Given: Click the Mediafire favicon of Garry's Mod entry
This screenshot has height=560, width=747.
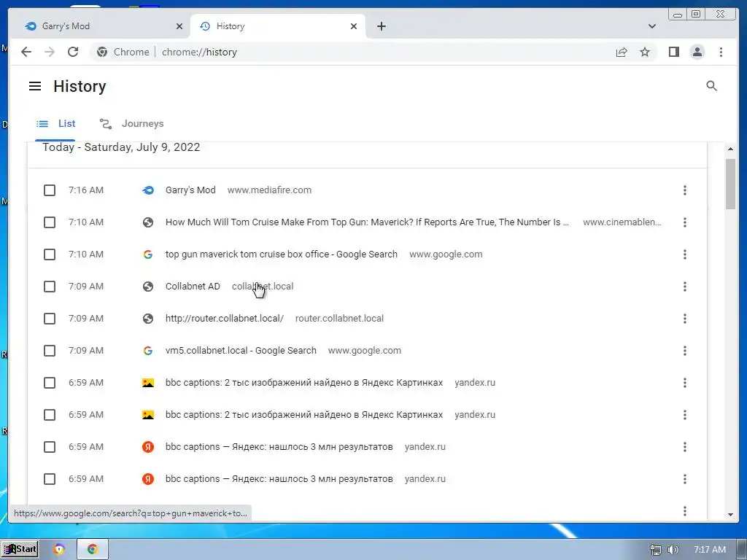Looking at the screenshot, I should click(x=148, y=190).
